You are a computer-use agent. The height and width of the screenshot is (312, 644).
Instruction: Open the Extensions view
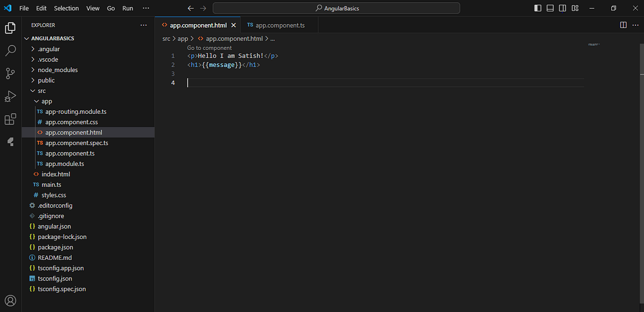[10, 119]
